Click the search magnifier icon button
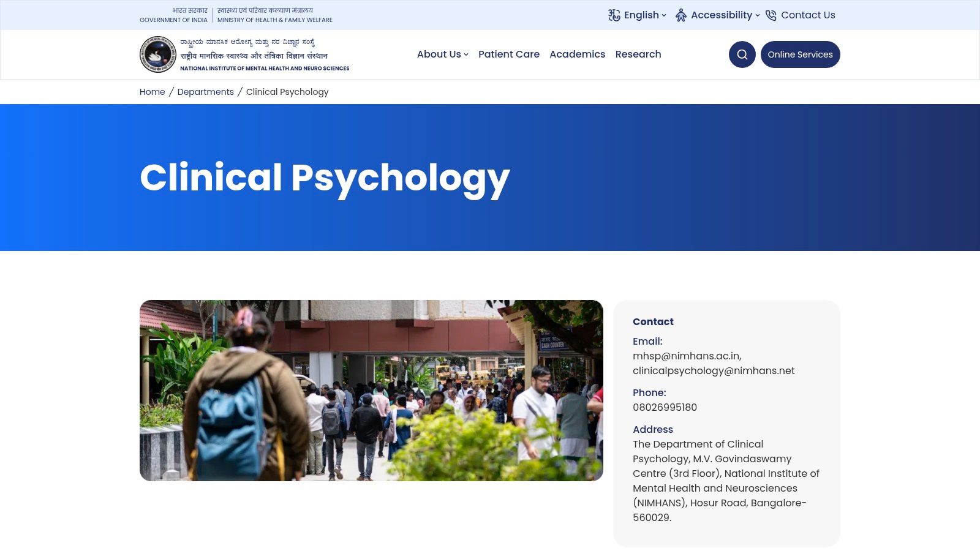The image size is (980, 551). click(742, 54)
